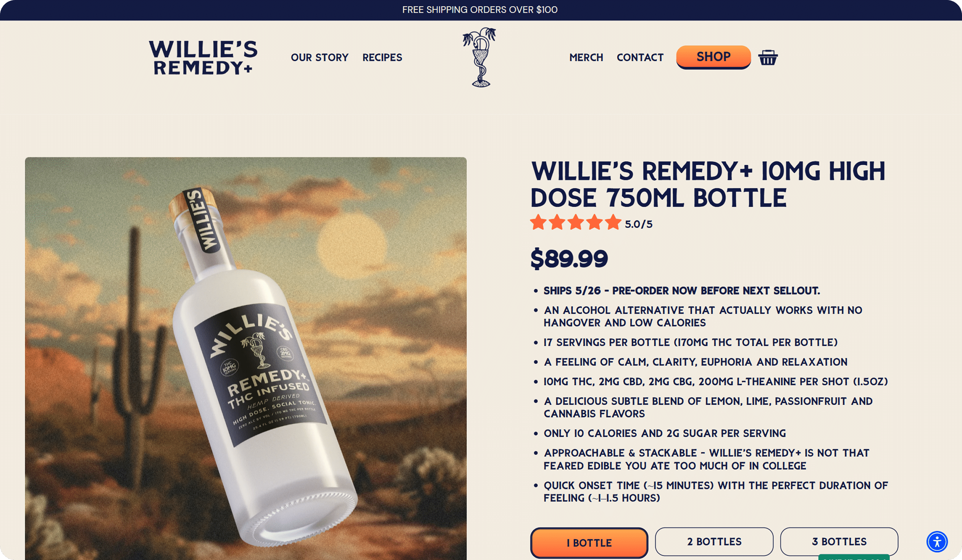962x560 pixels.
Task: Open the Our Story page
Action: [320, 58]
